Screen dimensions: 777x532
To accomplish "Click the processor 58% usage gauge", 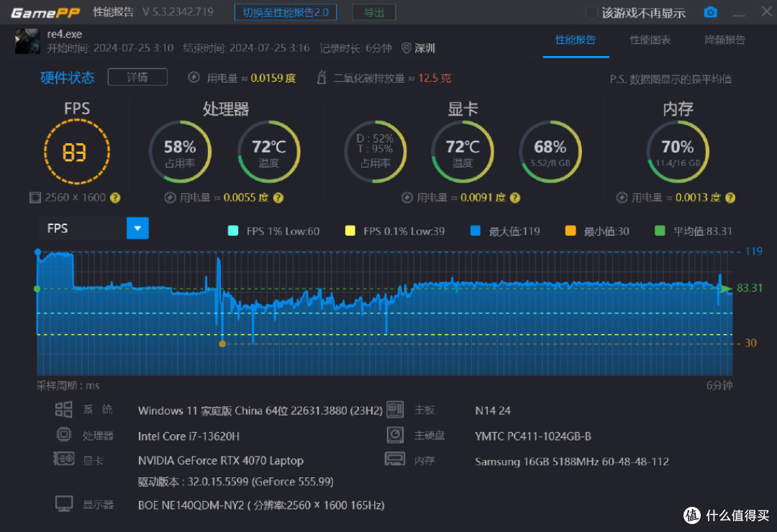I will tap(180, 152).
